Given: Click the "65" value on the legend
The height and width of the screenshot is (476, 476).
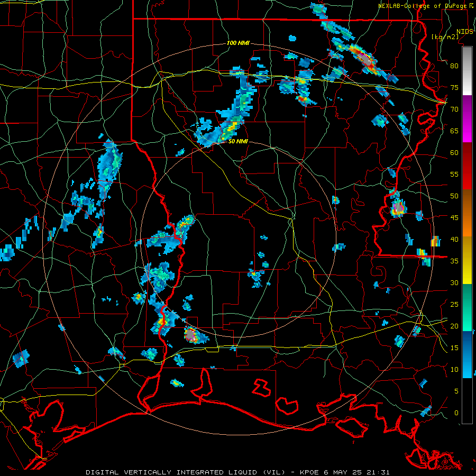Looking at the screenshot, I should pos(454,131).
